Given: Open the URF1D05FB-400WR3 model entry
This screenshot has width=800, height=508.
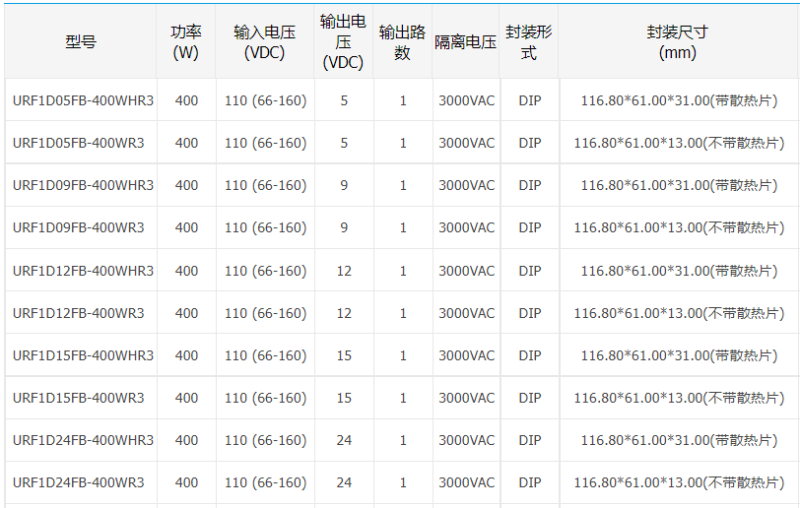Looking at the screenshot, I should [78, 143].
